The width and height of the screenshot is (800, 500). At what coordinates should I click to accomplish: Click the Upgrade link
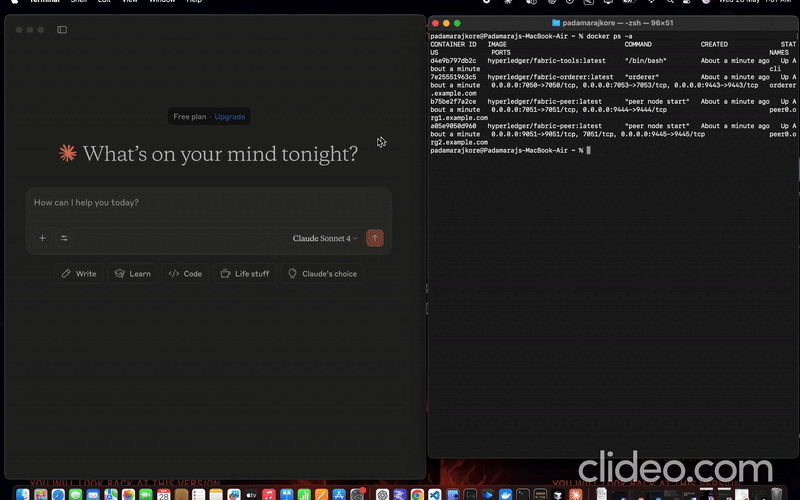(230, 117)
